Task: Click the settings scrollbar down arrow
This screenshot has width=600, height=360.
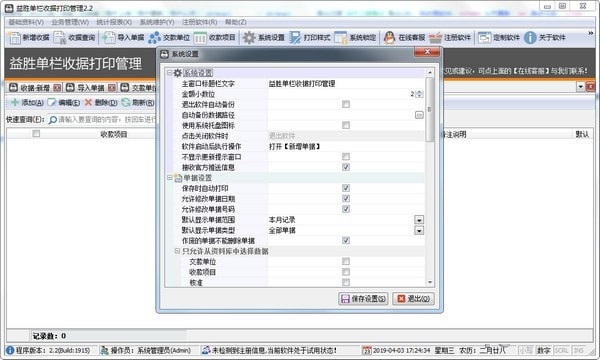Action: pyautogui.click(x=430, y=282)
